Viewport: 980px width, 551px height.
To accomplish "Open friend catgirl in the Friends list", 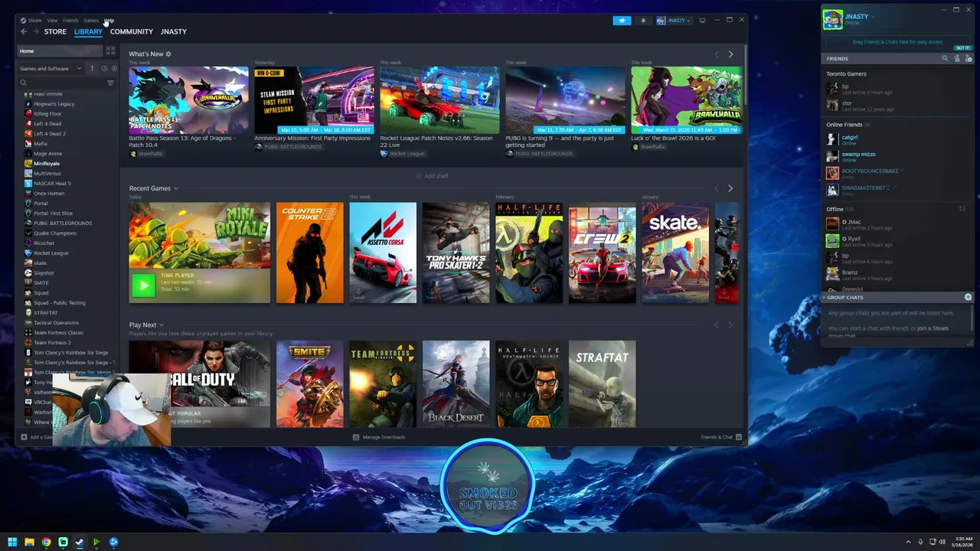I will pyautogui.click(x=850, y=139).
